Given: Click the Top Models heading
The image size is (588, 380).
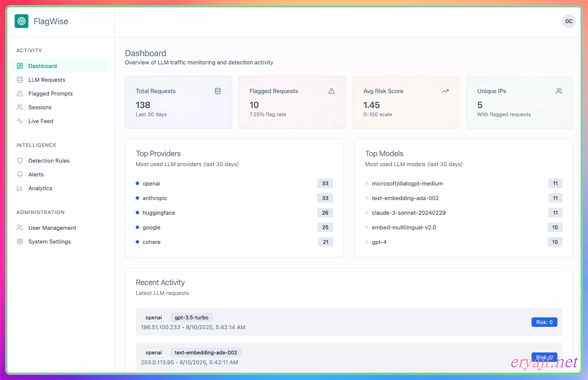Looking at the screenshot, I should pyautogui.click(x=384, y=154).
